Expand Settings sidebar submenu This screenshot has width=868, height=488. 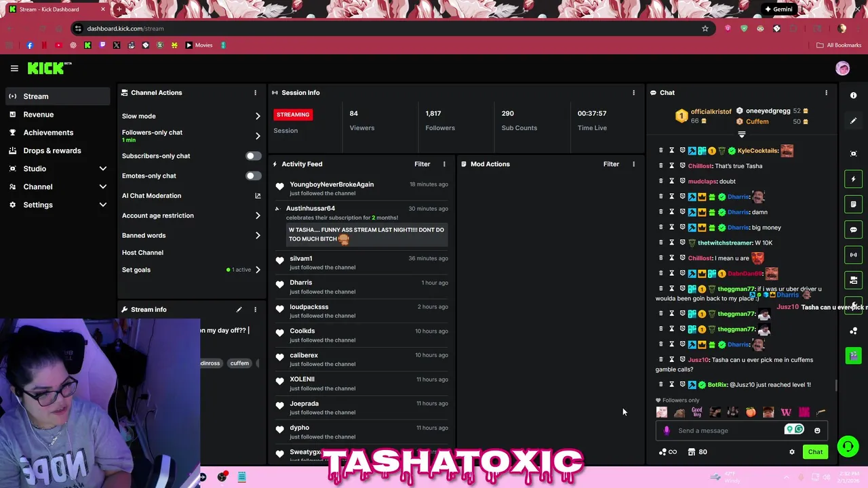(103, 205)
